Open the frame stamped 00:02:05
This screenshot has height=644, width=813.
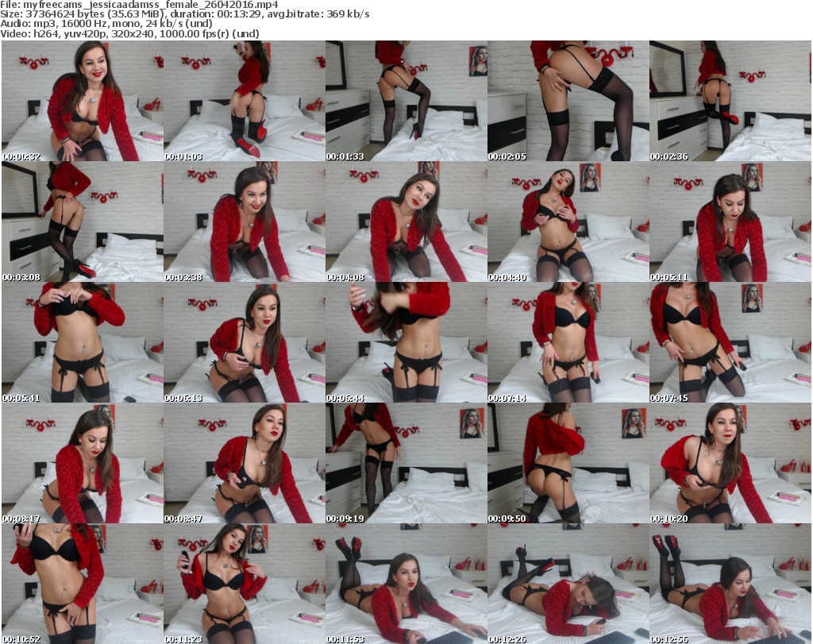568,101
